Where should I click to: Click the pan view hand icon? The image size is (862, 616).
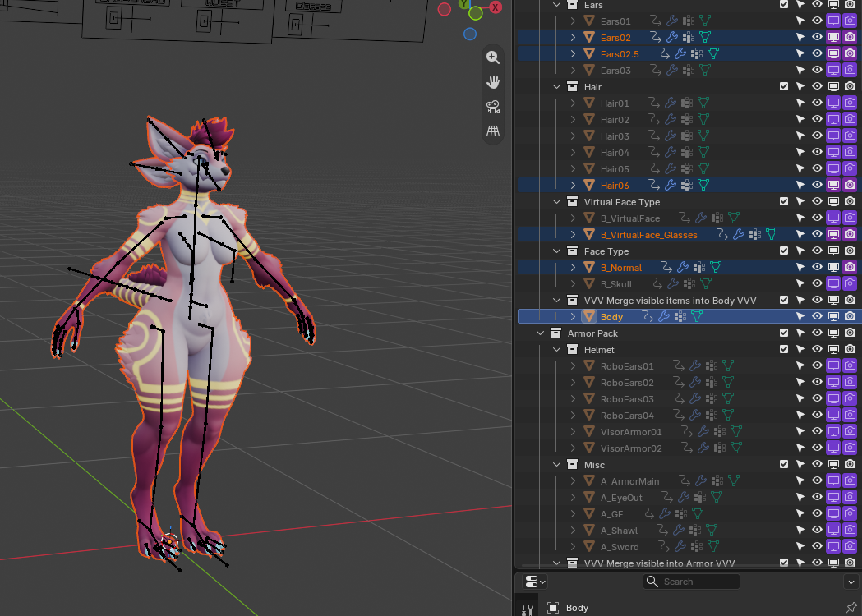click(x=492, y=82)
